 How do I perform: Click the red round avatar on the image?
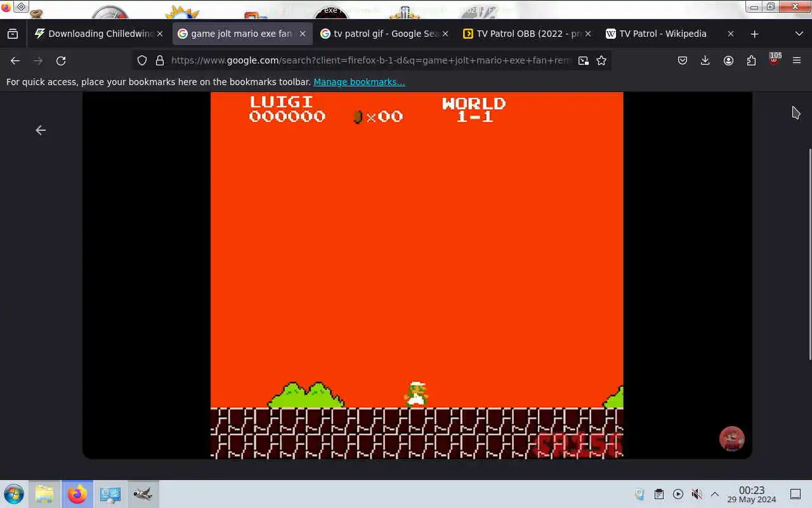tap(731, 439)
